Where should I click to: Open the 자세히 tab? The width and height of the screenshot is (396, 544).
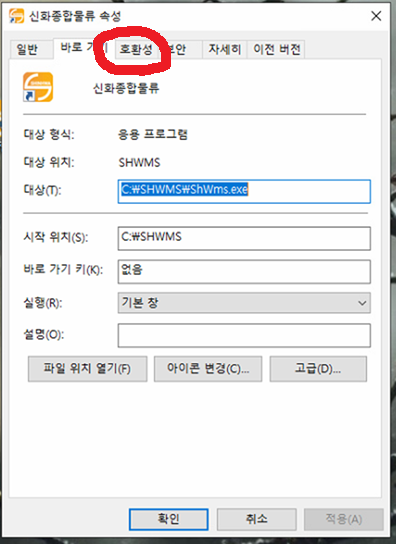tap(225, 49)
